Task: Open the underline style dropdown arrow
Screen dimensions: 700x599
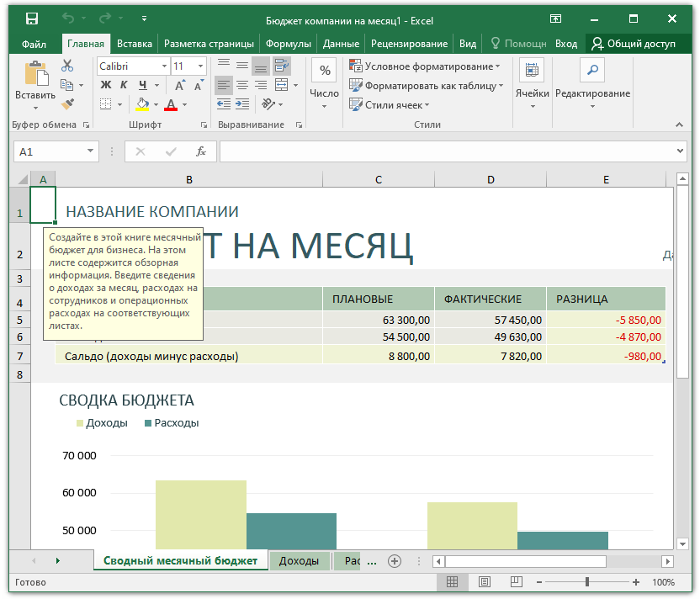Action: (x=156, y=85)
